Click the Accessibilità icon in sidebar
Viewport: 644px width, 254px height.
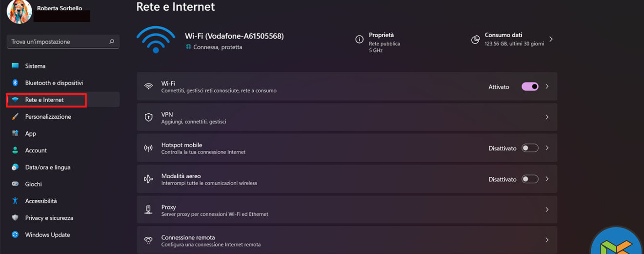pyautogui.click(x=15, y=201)
